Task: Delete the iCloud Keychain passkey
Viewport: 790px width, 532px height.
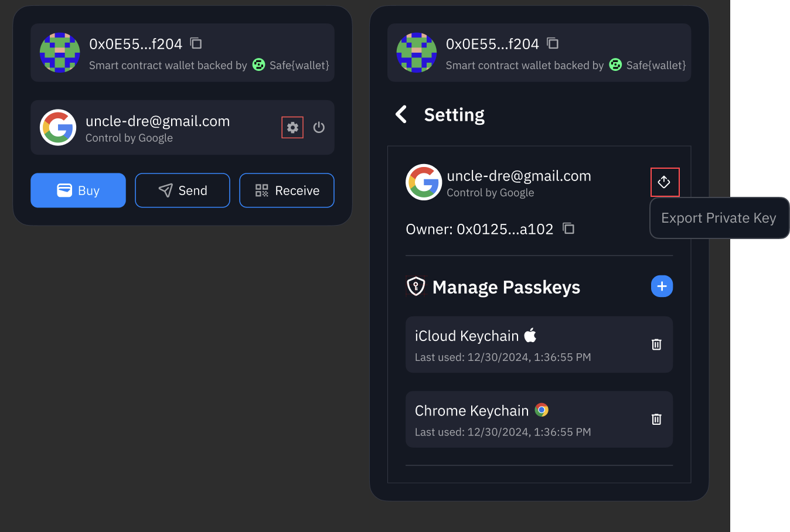Action: pyautogui.click(x=656, y=345)
